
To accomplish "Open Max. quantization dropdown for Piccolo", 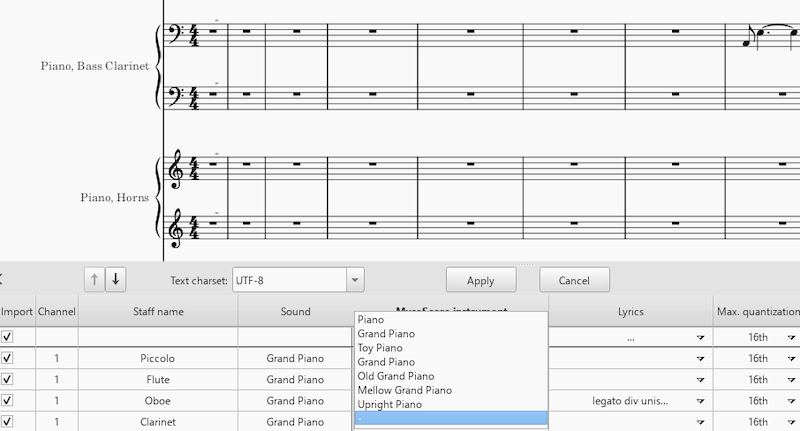I will (792, 358).
